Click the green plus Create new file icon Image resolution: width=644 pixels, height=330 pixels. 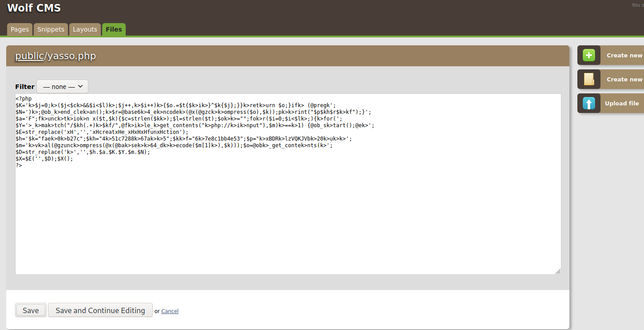588,56
